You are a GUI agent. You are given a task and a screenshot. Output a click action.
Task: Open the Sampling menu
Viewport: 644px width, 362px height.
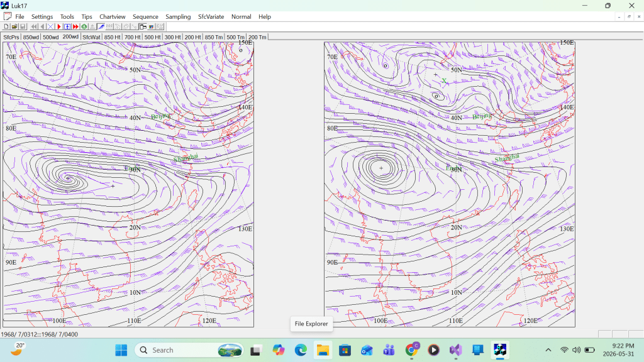[x=178, y=17]
